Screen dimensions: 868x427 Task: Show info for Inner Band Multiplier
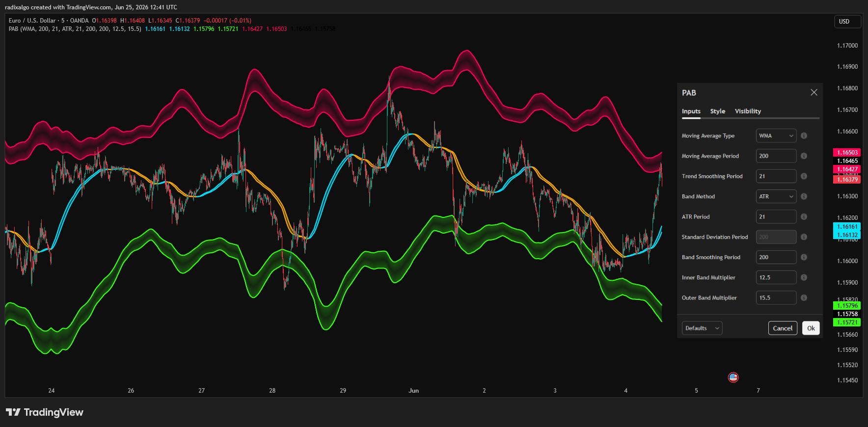point(804,277)
